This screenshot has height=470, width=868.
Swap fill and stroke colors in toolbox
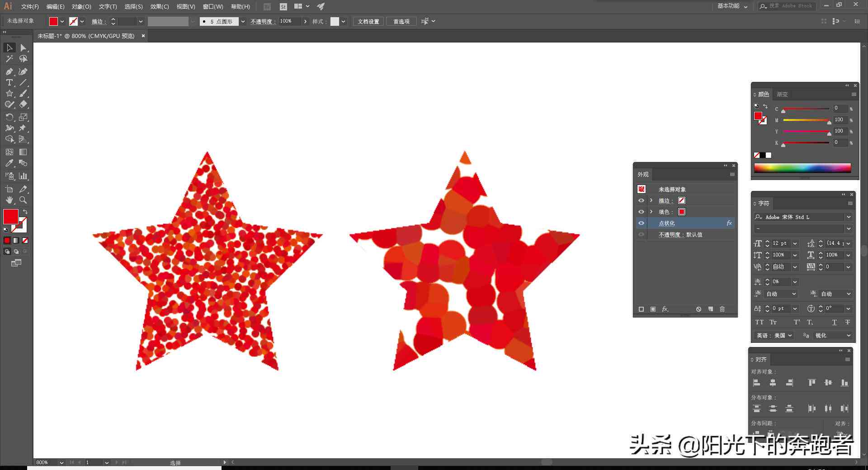(25, 212)
